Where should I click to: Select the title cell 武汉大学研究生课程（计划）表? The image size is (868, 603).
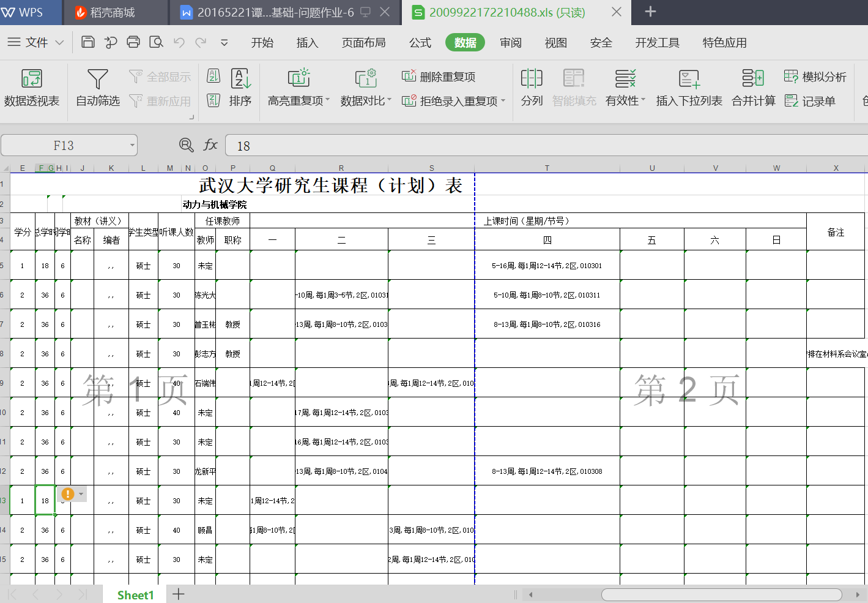[x=331, y=185]
